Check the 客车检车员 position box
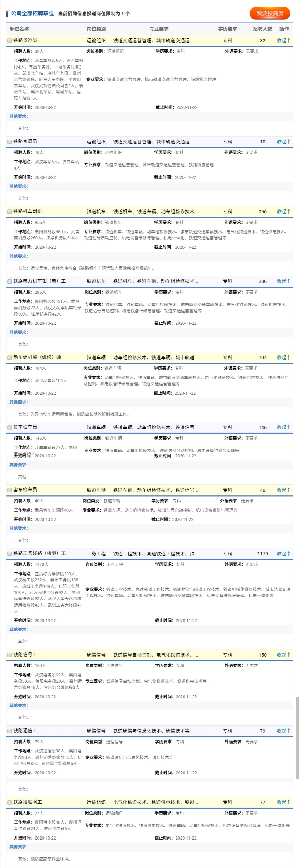The width and height of the screenshot is (299, 868). 10,490
